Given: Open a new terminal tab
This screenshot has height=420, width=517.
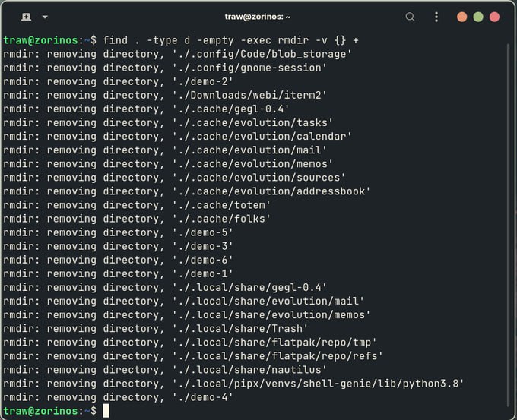Looking at the screenshot, I should click(26, 17).
